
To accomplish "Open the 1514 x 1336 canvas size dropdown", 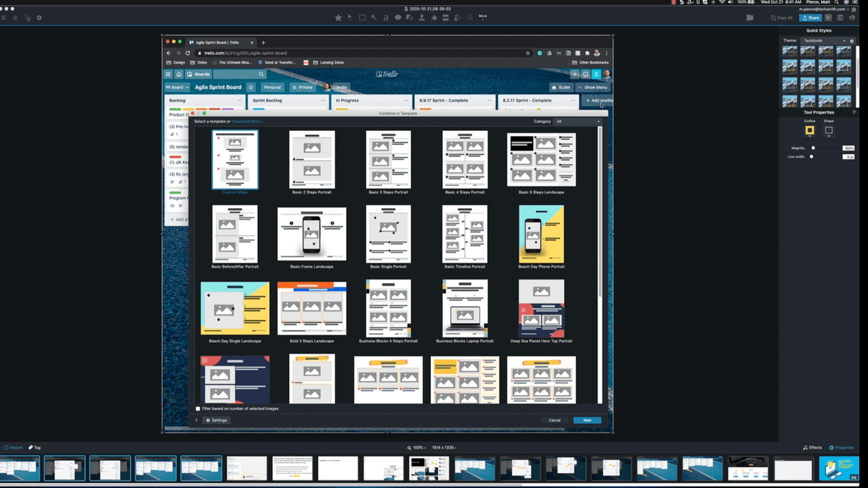I will pos(444,447).
